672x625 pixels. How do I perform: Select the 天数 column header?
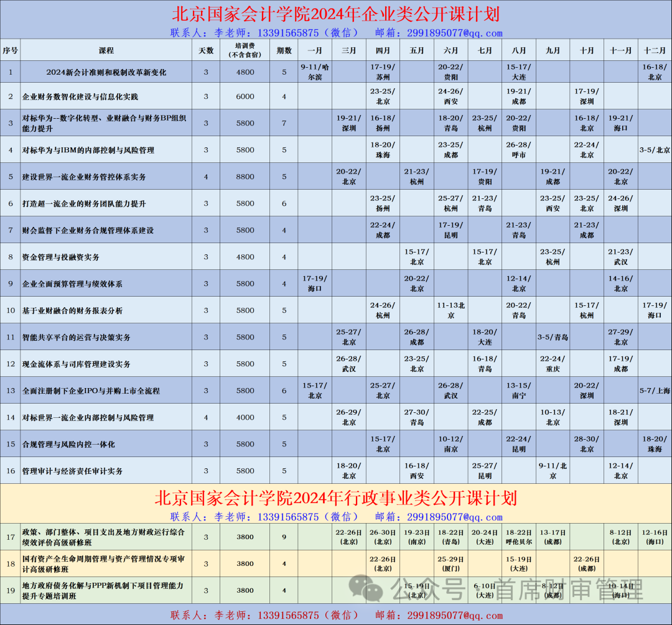click(206, 50)
